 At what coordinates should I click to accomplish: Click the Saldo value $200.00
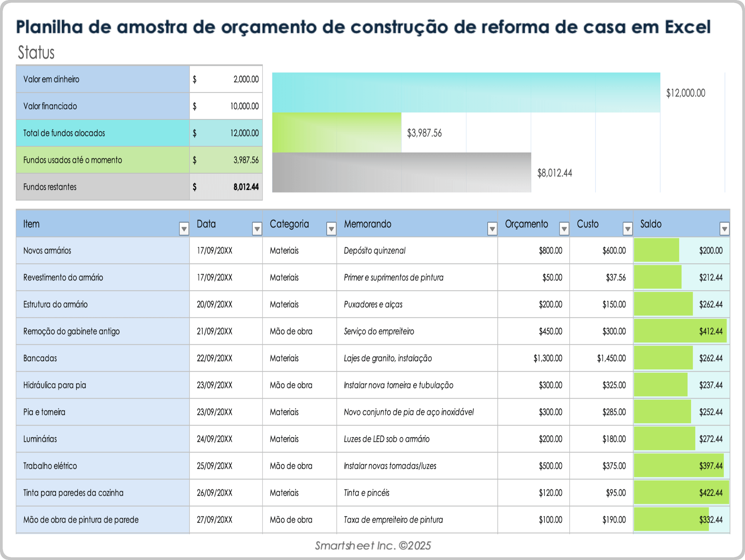point(711,251)
